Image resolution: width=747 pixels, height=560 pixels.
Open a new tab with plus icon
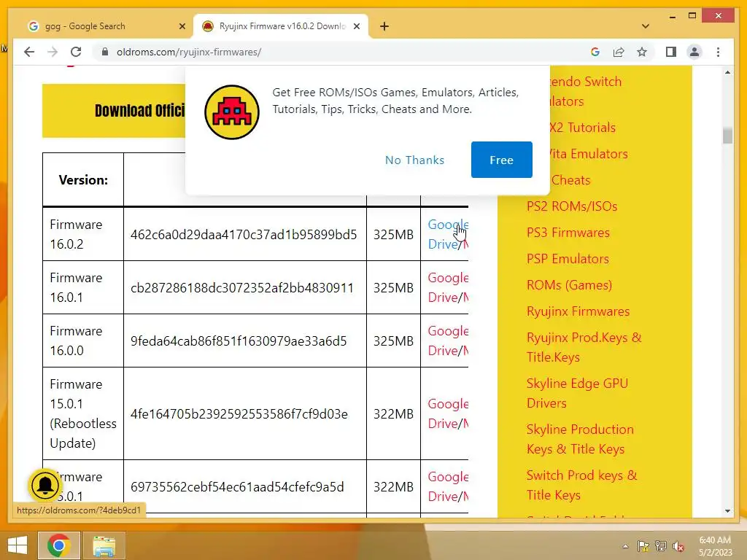click(384, 26)
